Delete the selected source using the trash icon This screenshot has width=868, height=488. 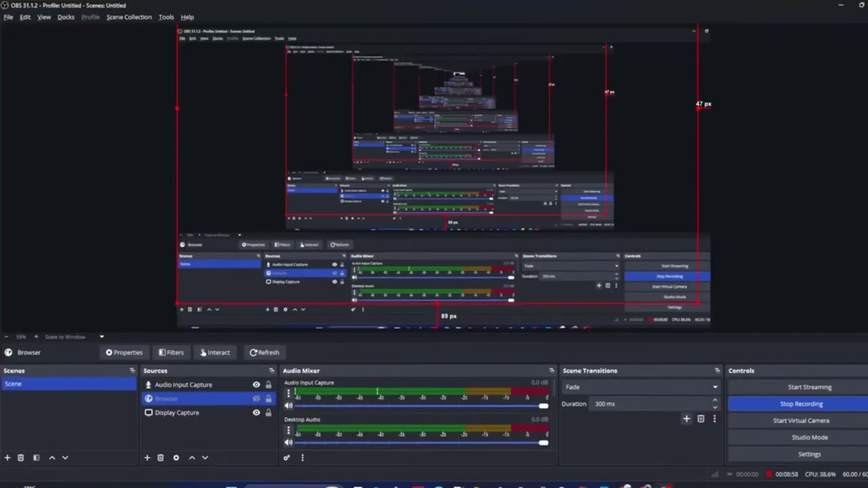(161, 457)
